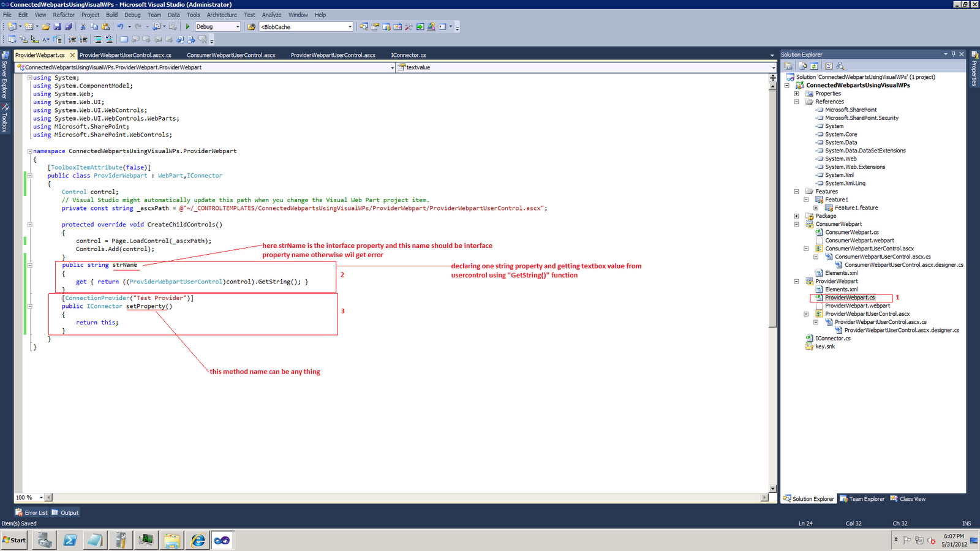This screenshot has width=980, height=551.
Task: Increase line indent in text editor toolbar
Action: [84, 40]
